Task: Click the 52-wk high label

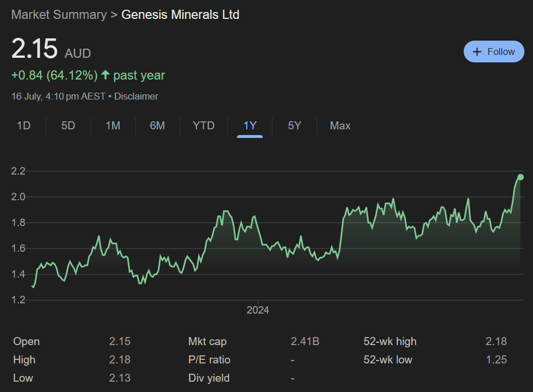Action: click(x=390, y=342)
